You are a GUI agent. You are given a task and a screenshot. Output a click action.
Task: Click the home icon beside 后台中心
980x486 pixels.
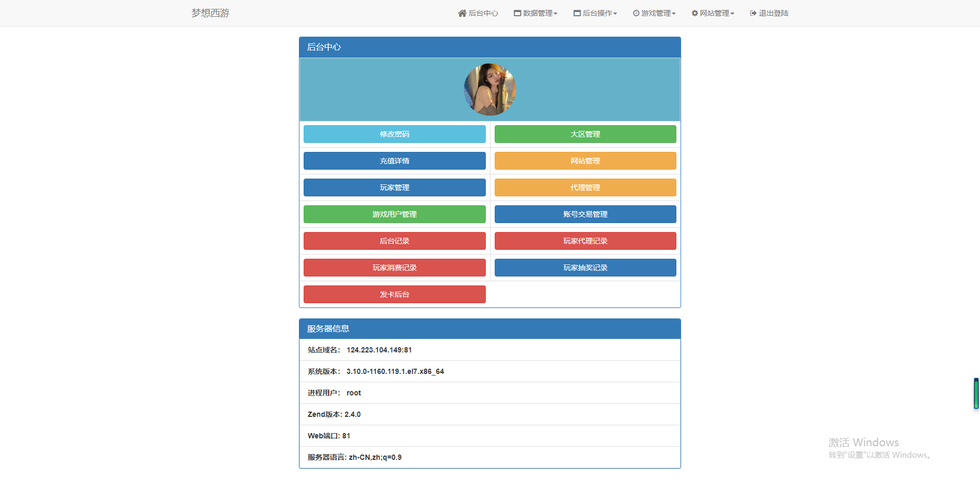point(462,13)
